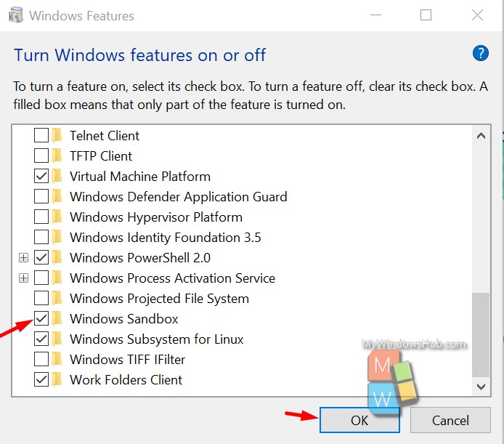Check Windows Process Activation Service checkbox
Image resolution: width=504 pixels, height=444 pixels.
coord(41,278)
